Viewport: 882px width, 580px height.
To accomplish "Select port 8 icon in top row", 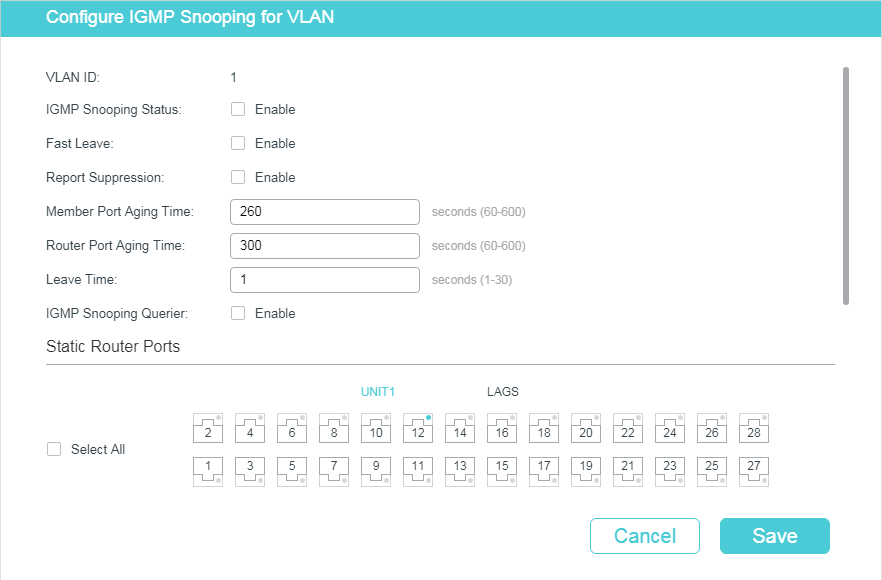I will [334, 429].
